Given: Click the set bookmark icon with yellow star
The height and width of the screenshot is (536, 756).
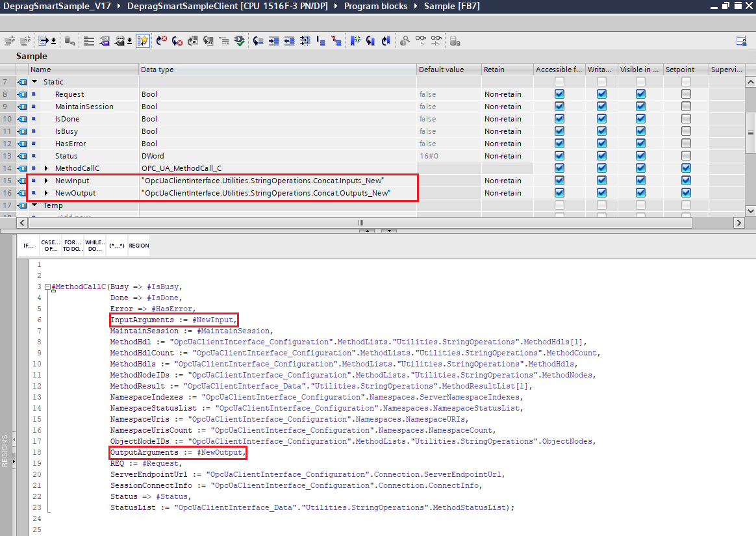Looking at the screenshot, I should (355, 41).
